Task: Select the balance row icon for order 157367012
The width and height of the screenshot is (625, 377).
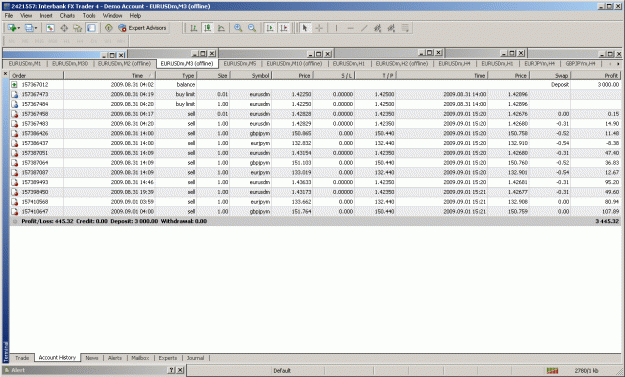Action: click(x=14, y=84)
